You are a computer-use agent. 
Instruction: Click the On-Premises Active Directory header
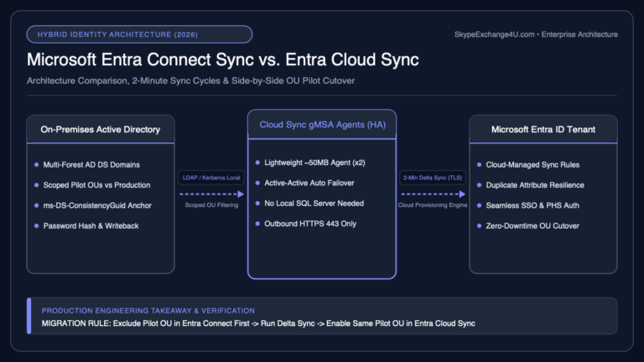tap(101, 130)
